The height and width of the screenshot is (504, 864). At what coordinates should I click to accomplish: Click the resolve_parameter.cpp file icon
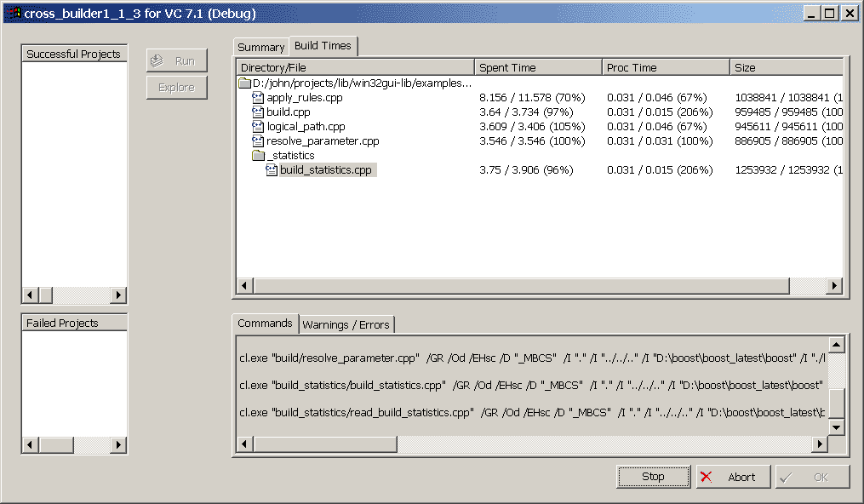(x=259, y=141)
